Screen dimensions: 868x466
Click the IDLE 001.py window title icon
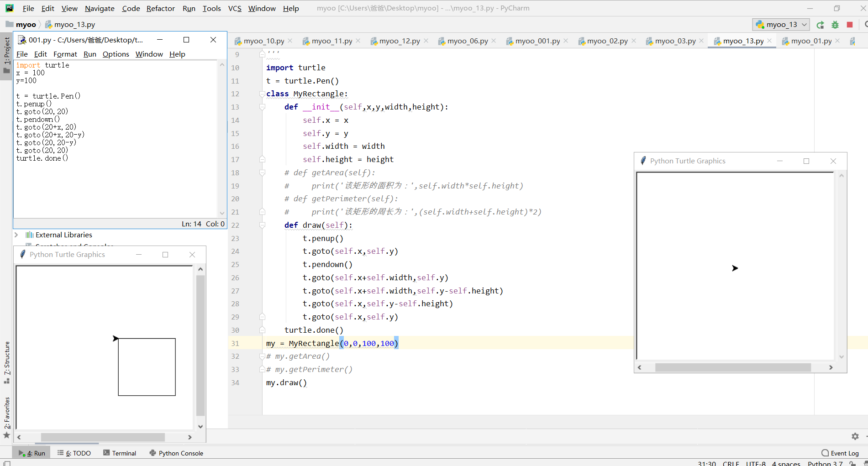point(21,40)
